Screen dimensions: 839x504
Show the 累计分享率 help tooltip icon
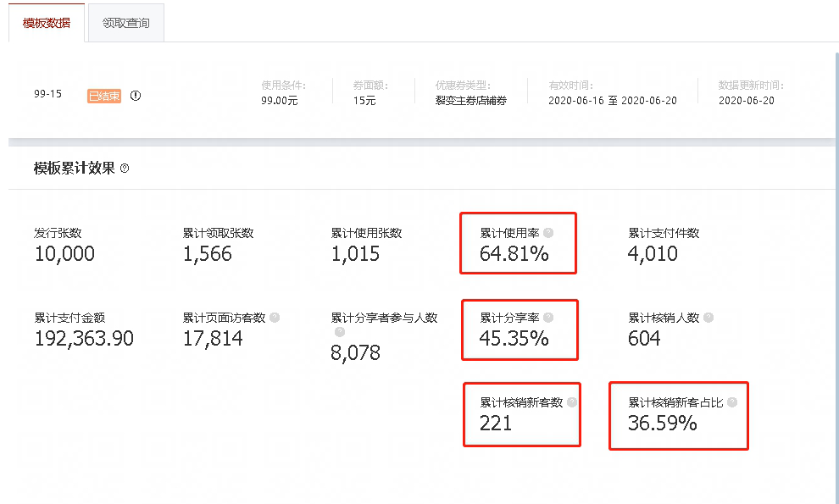pos(548,318)
